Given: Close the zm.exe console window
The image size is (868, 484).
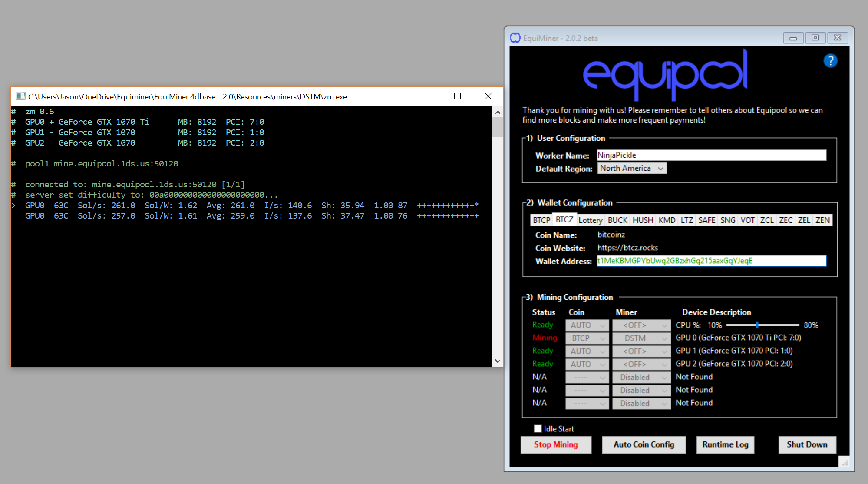Looking at the screenshot, I should pyautogui.click(x=488, y=96).
